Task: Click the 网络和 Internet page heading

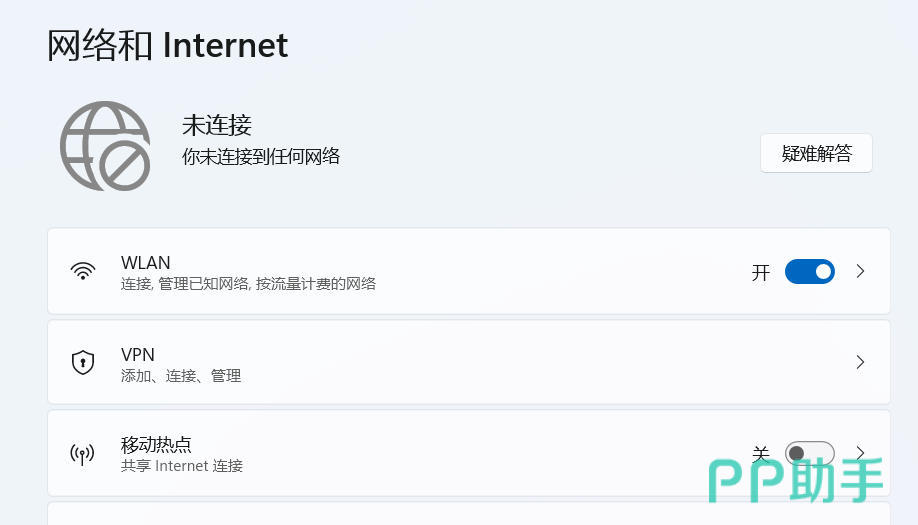Action: 168,45
